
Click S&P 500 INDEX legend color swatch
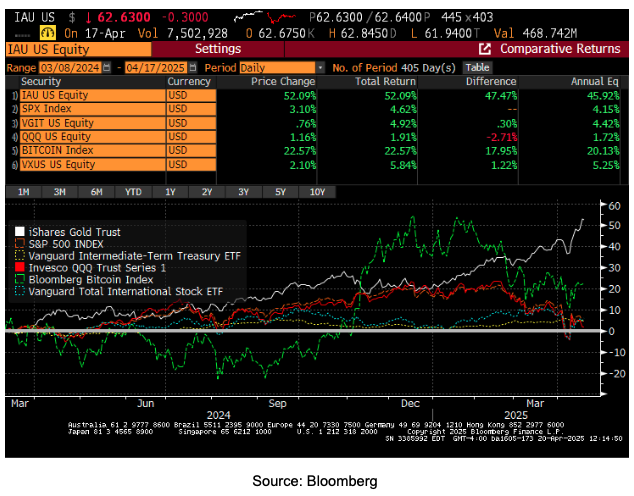click(19, 243)
